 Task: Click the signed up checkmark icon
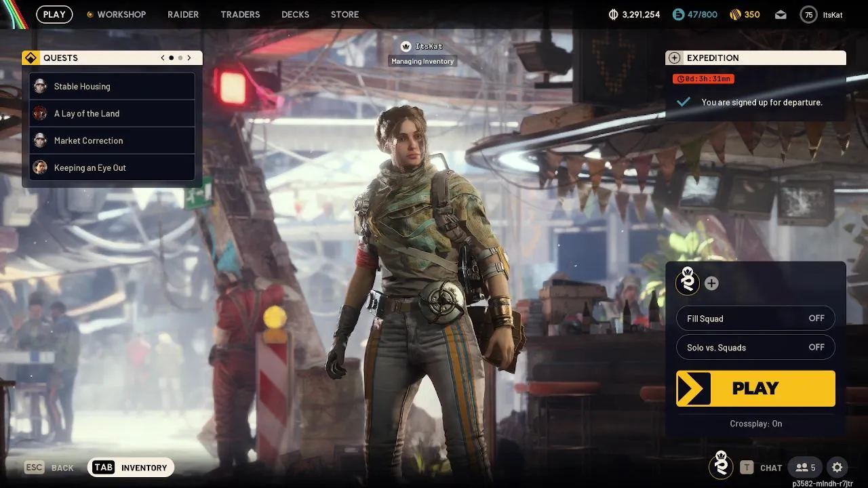[x=684, y=102]
